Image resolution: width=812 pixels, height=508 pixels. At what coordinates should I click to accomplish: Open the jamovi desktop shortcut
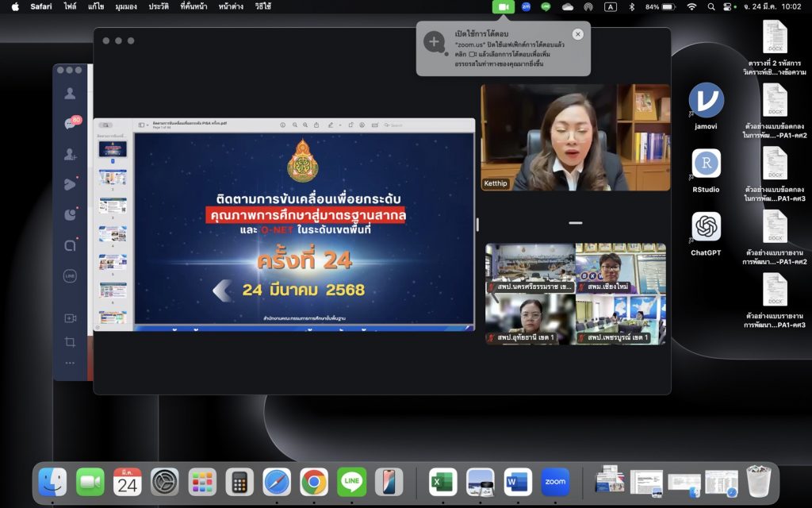coord(706,106)
